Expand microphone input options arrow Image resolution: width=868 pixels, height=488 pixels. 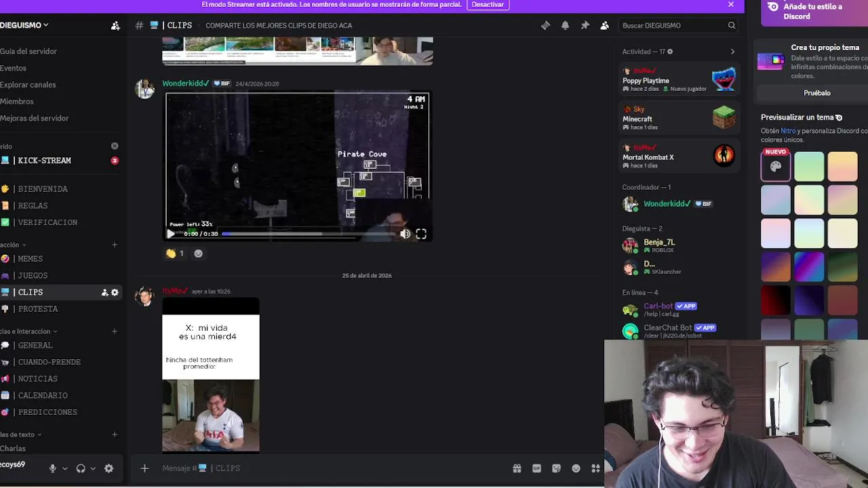(x=65, y=468)
